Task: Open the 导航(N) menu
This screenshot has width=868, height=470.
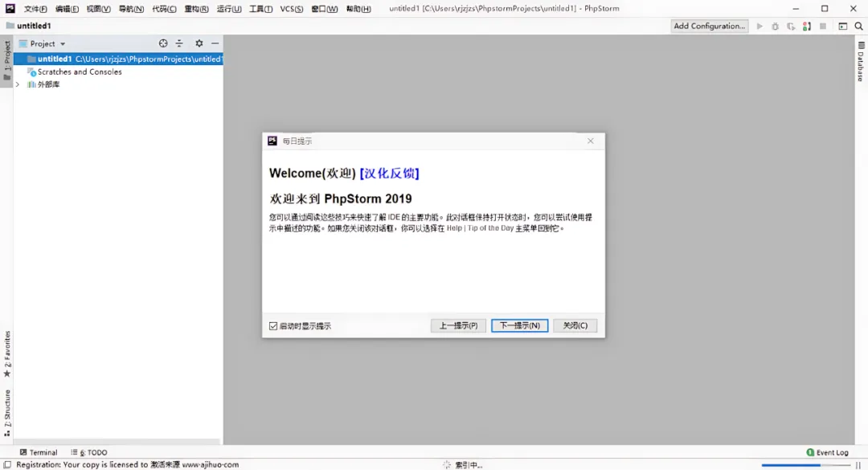Action: [131, 9]
